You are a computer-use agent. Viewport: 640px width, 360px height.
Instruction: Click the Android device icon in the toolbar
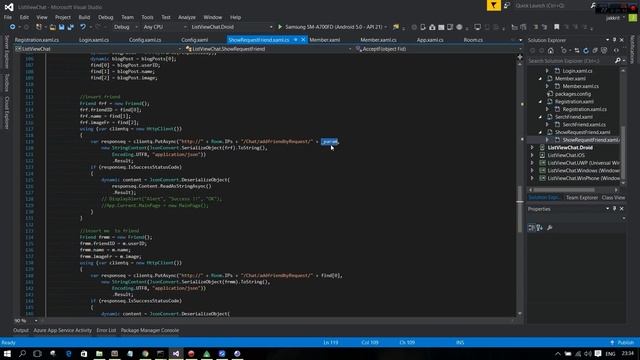[423, 27]
